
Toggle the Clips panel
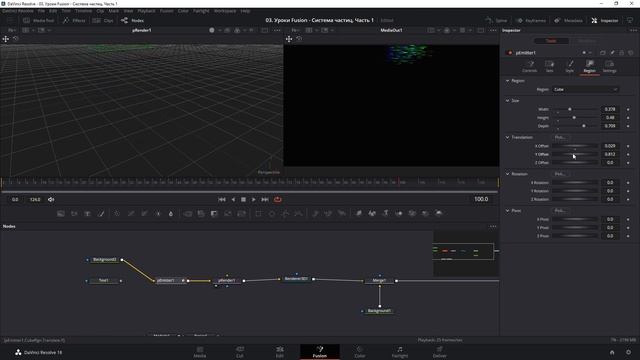pos(103,20)
